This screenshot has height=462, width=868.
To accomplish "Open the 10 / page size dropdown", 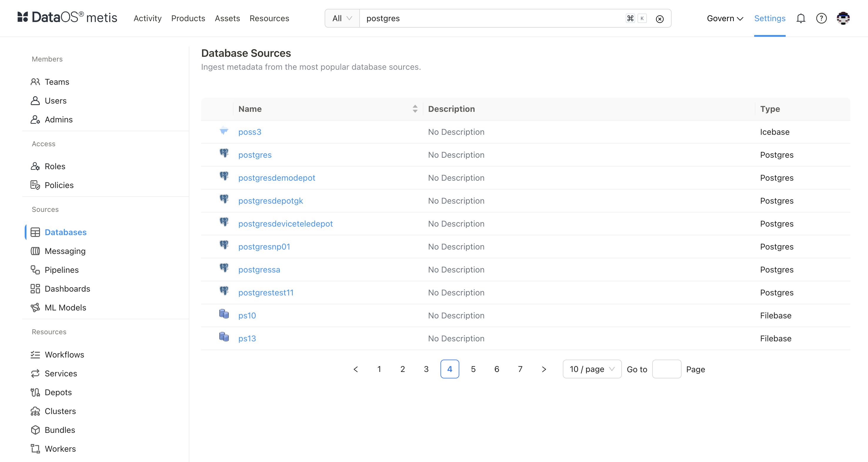I will [592, 369].
